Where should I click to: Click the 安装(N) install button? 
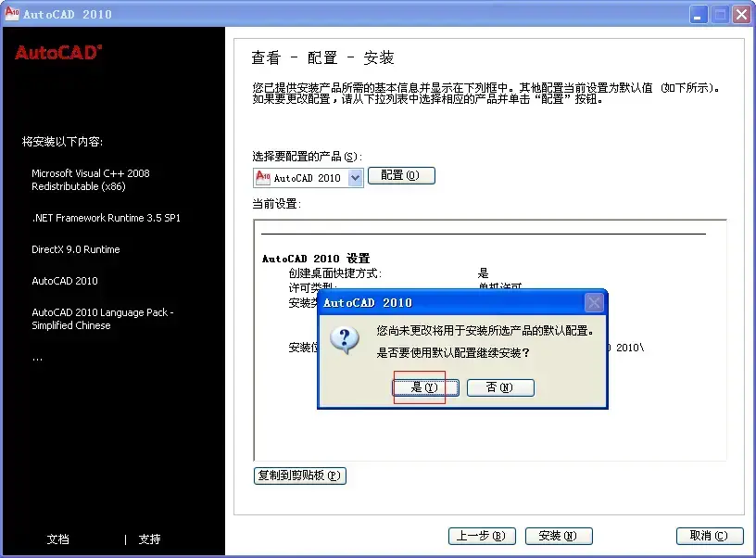(x=559, y=536)
